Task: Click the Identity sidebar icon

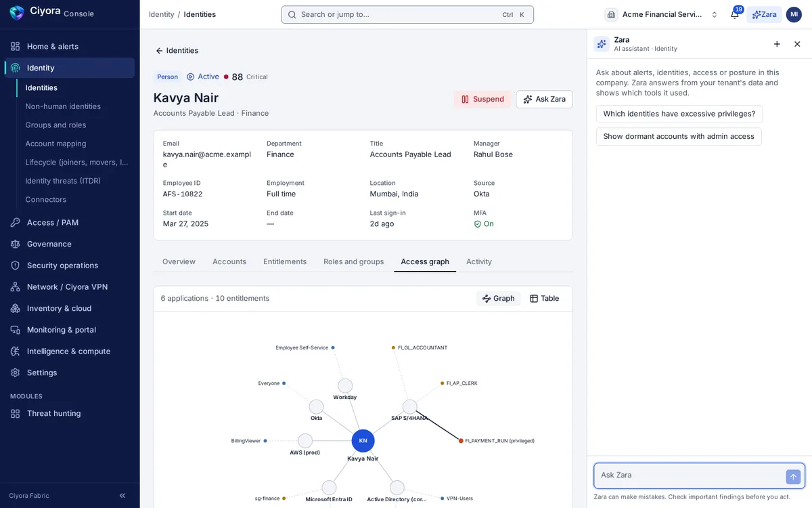Action: [x=15, y=68]
